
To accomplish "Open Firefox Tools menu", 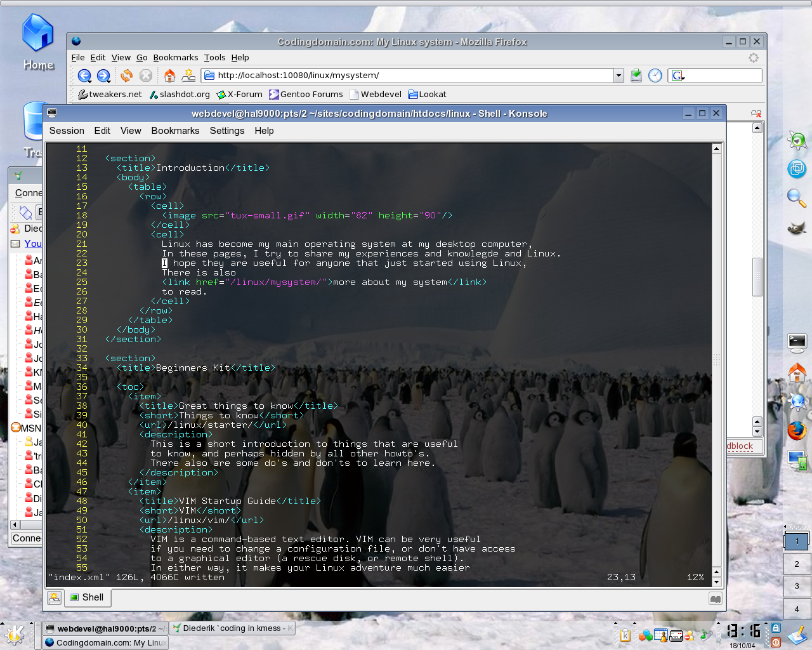I will click(x=214, y=57).
